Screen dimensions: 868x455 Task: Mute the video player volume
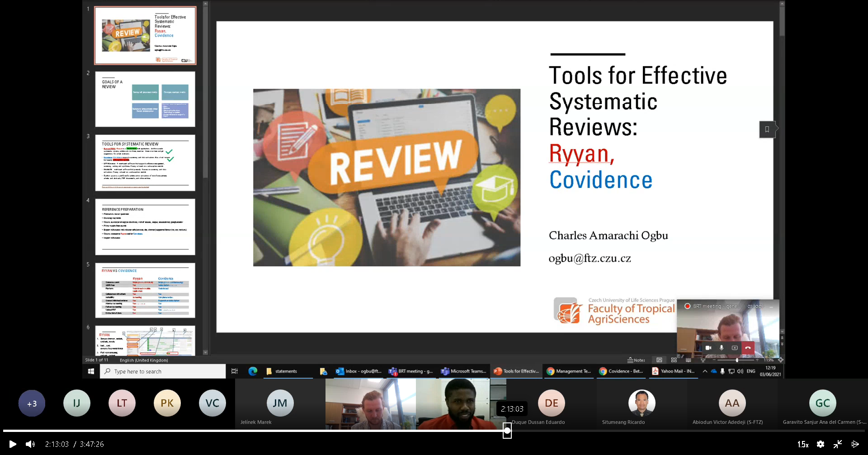pyautogui.click(x=30, y=444)
